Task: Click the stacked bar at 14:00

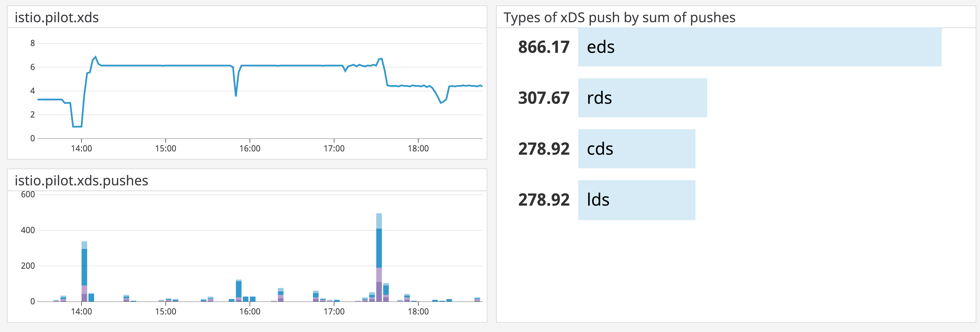Action: point(84,270)
